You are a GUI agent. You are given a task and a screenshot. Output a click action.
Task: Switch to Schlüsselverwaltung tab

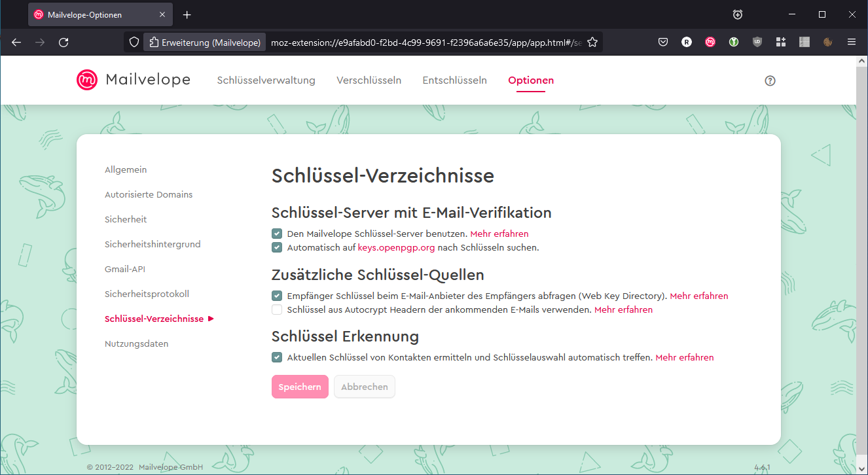(266, 80)
